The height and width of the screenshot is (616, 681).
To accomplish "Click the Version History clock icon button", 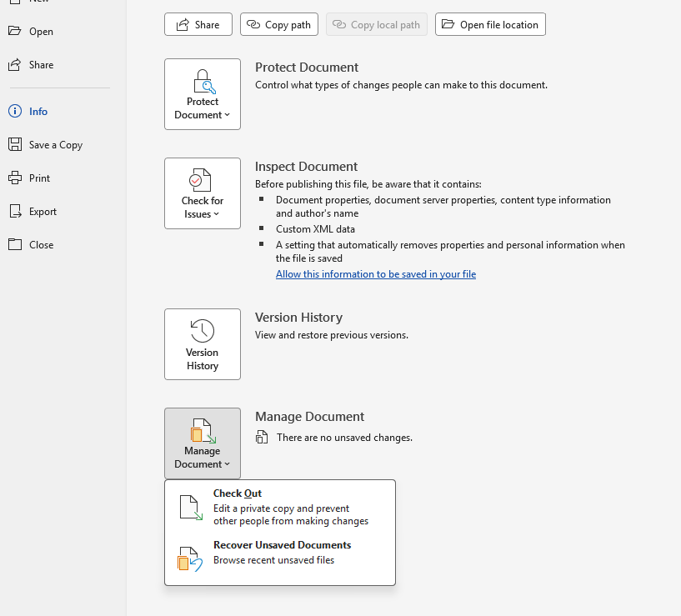I will click(x=203, y=344).
